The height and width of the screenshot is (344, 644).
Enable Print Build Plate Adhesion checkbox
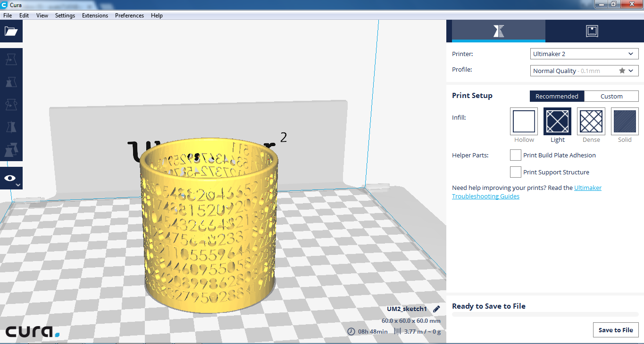click(x=516, y=155)
